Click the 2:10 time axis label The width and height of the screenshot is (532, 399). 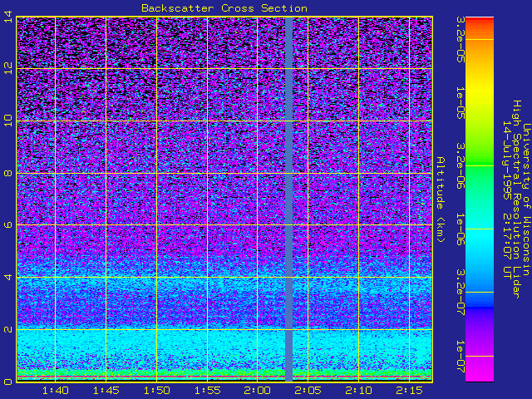click(358, 391)
